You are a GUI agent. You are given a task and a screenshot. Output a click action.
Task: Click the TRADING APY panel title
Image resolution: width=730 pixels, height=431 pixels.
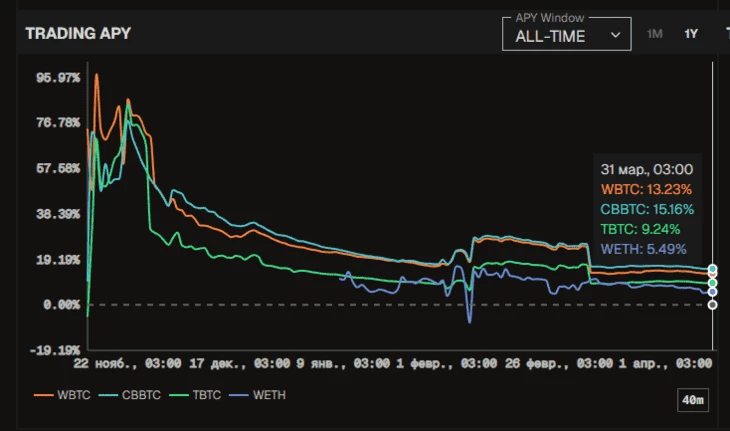pos(78,34)
